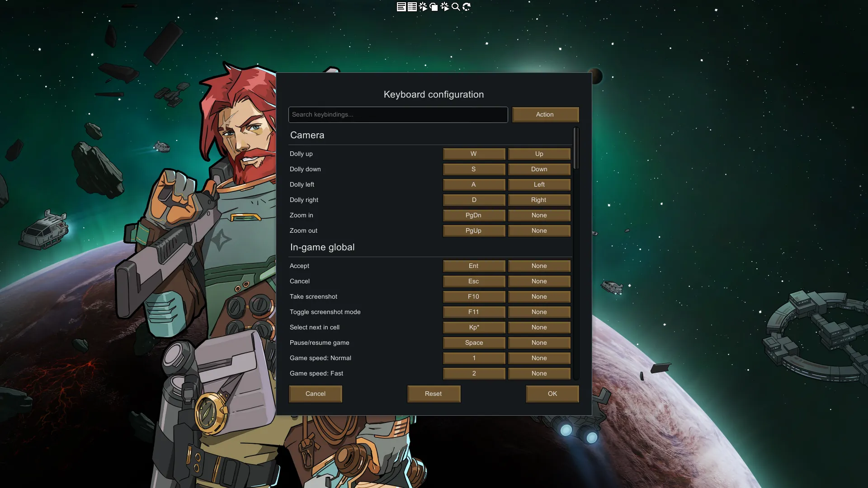Change Pause/resume game key Space
Screen dimensions: 868x488
point(474,343)
